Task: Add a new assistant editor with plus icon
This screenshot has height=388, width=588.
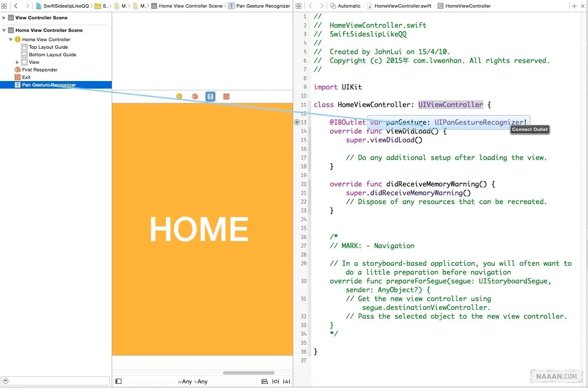Action: point(574,6)
